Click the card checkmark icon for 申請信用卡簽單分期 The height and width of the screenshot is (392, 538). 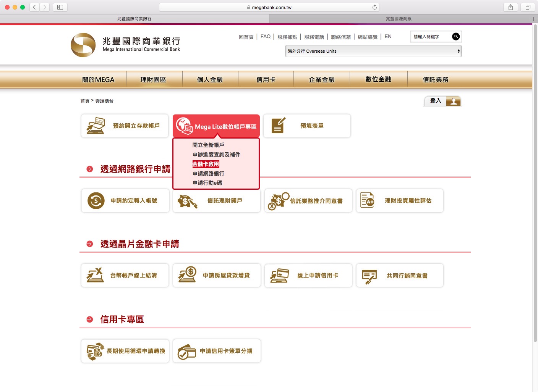(x=187, y=352)
